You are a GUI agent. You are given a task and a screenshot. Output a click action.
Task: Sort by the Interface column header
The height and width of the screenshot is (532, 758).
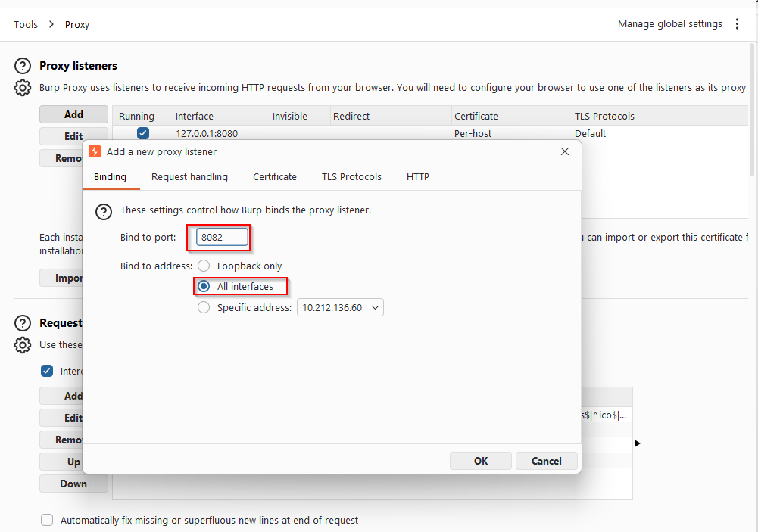221,116
